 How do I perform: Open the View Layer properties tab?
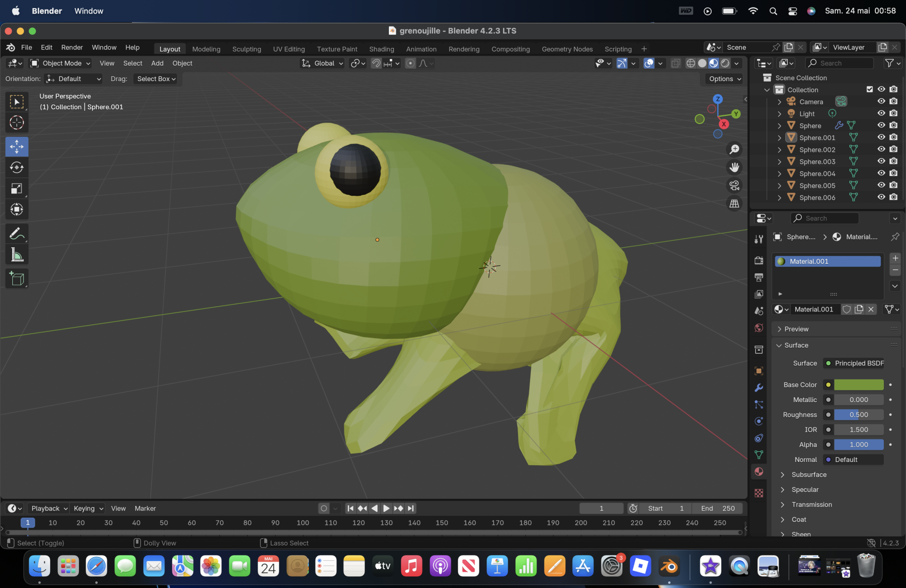tap(759, 294)
